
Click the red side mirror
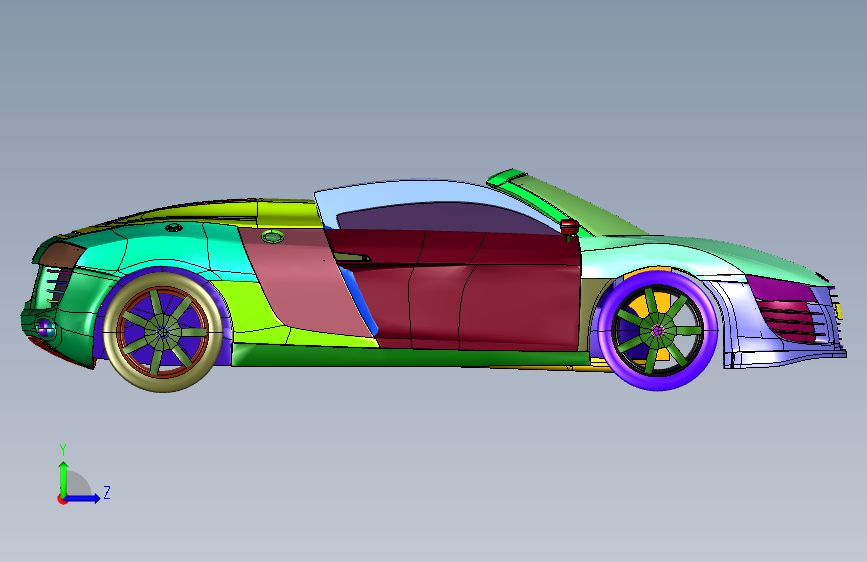click(x=569, y=227)
